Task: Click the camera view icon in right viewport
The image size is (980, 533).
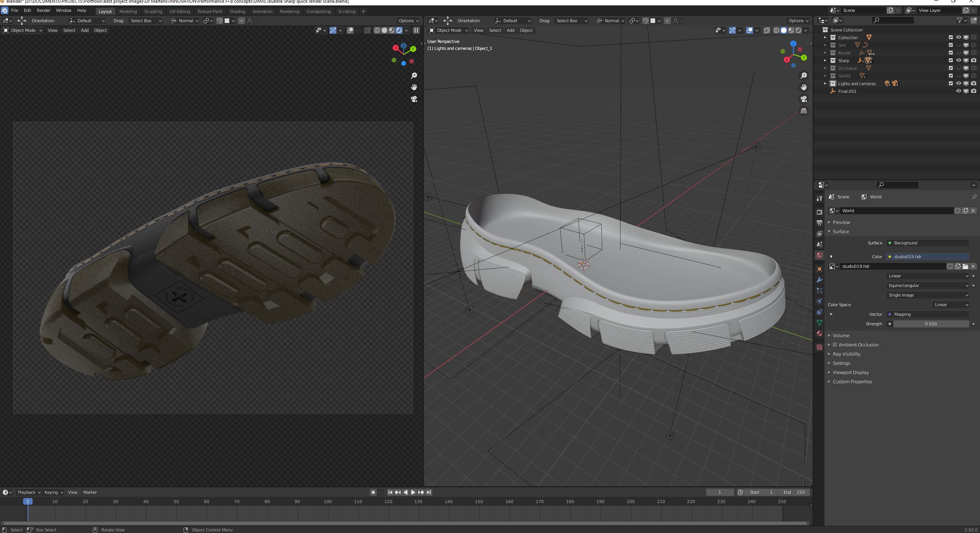Action: [803, 99]
